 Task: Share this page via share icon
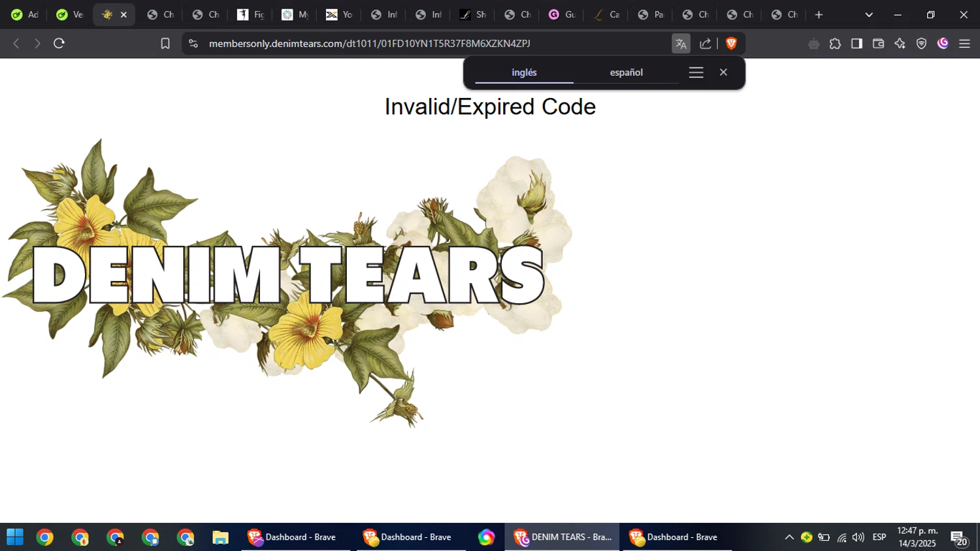click(706, 44)
